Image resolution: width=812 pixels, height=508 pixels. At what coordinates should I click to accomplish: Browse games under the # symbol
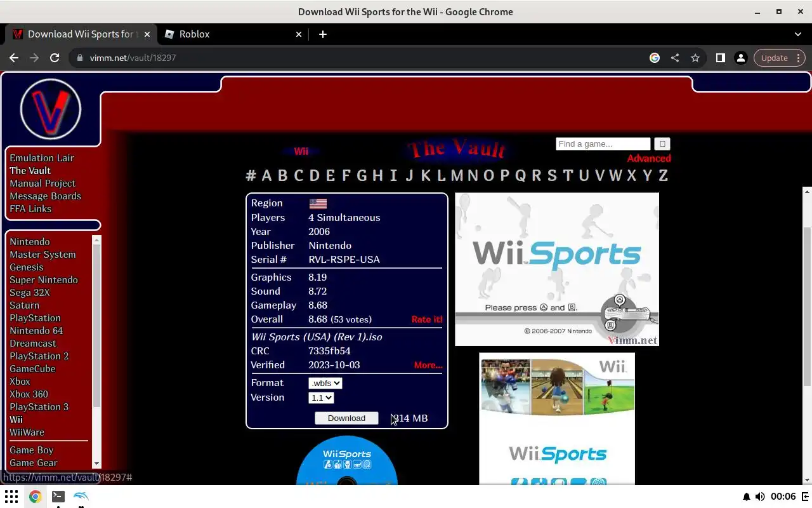251,176
